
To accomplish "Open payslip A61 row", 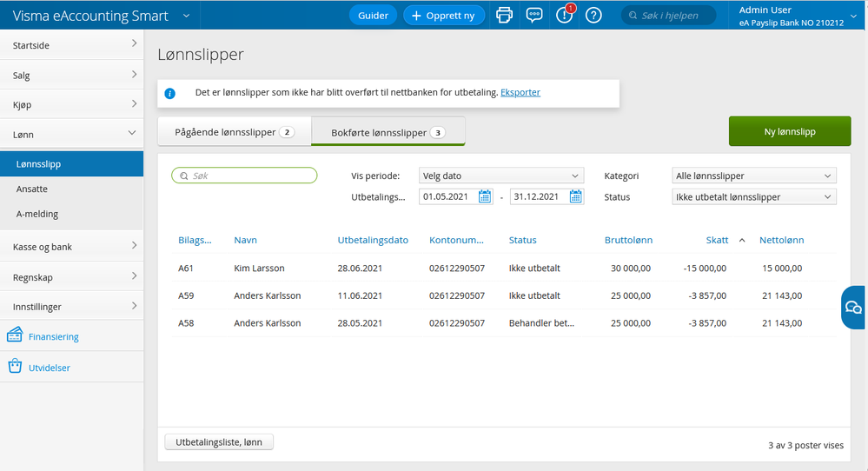I will (504, 268).
